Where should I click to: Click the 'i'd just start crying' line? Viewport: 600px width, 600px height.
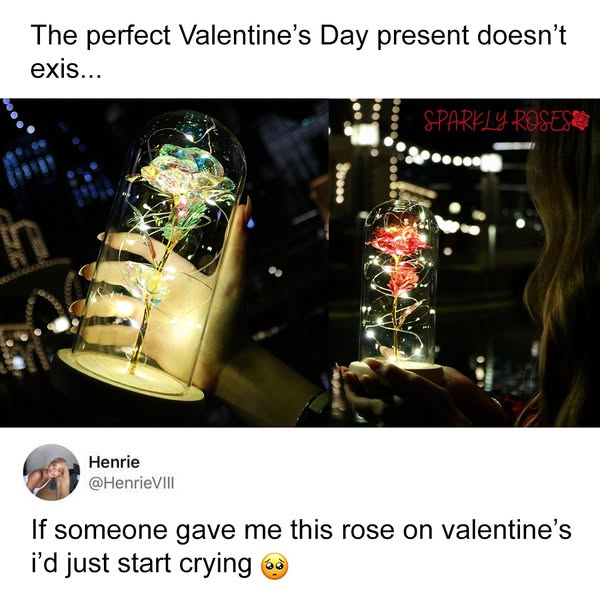point(142,564)
